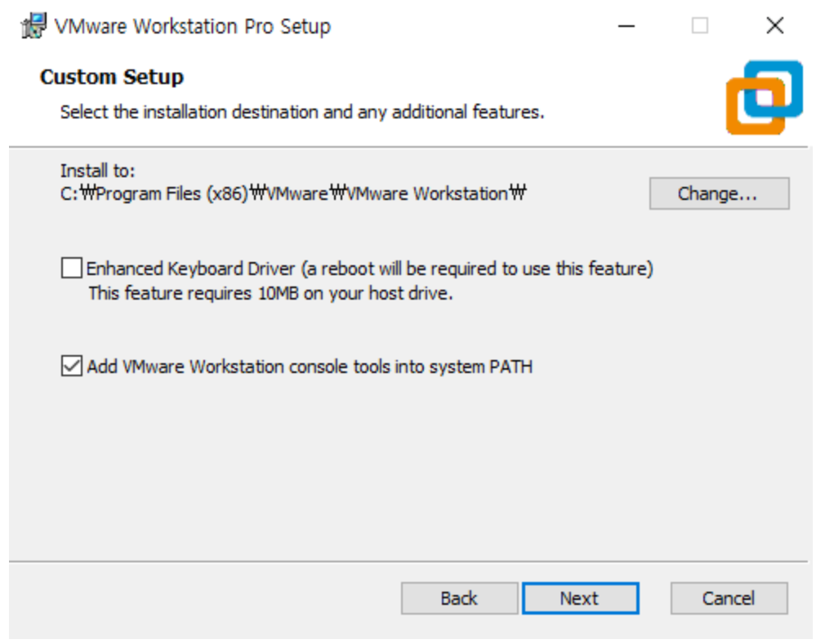Uncheck the system PATH console tools checkbox
This screenshot has width=825, height=644.
[x=72, y=366]
